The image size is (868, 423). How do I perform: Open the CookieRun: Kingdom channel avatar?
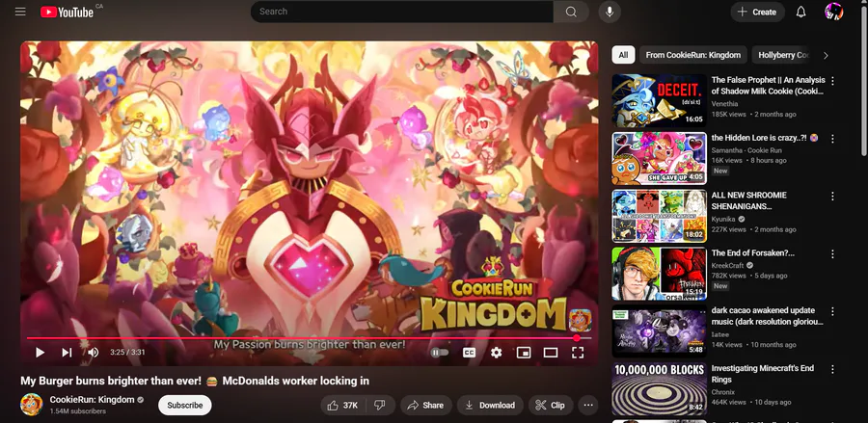[x=32, y=405]
